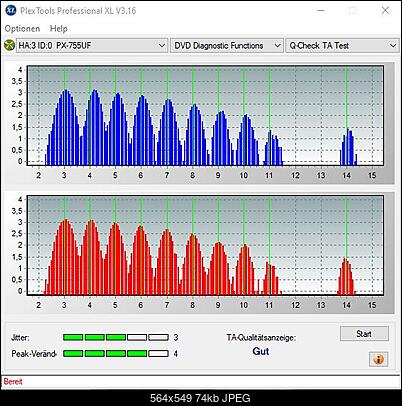Click the TA-Qualitätsanzeige label

(261, 338)
